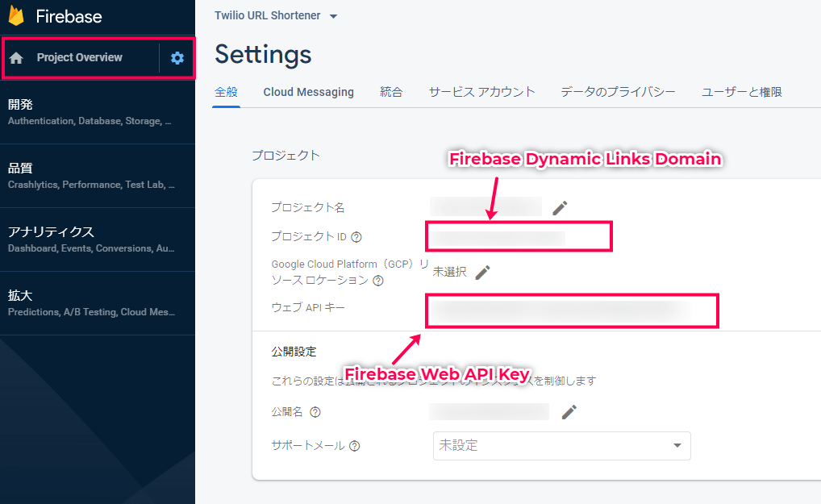Show help for サポートメール
Viewport: 821px width, 504px height.
pyautogui.click(x=355, y=446)
